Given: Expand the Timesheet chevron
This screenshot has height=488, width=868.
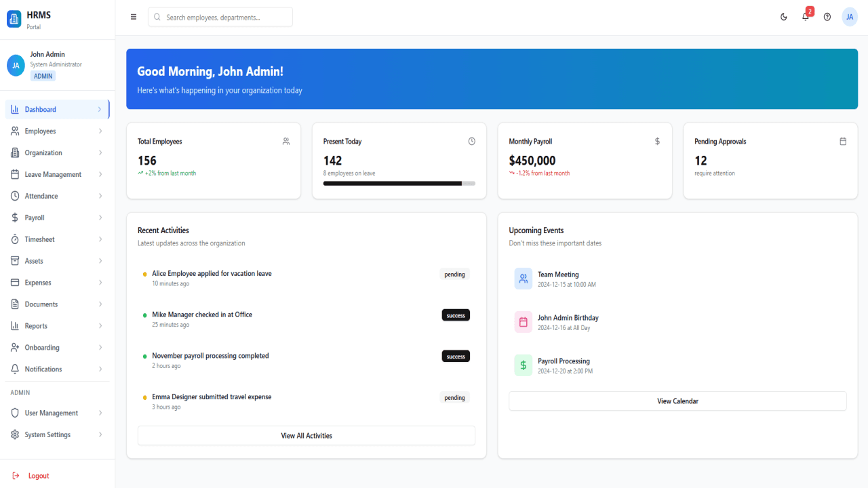Looking at the screenshot, I should (x=100, y=239).
